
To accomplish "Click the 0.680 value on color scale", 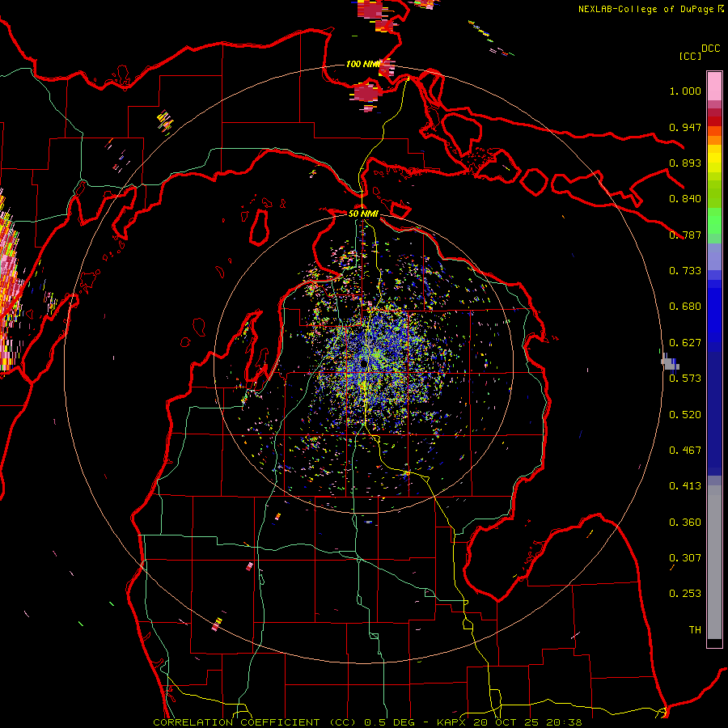I will 685,307.
